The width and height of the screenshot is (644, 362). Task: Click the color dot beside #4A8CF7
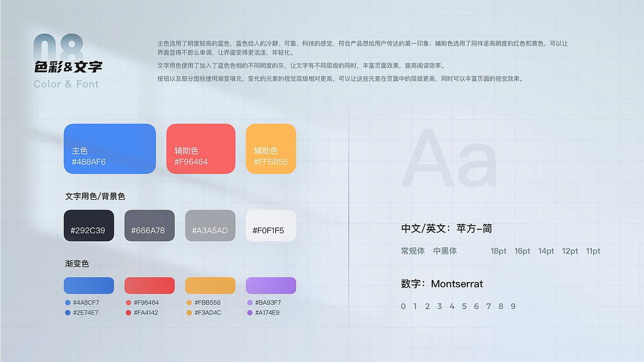(68, 303)
